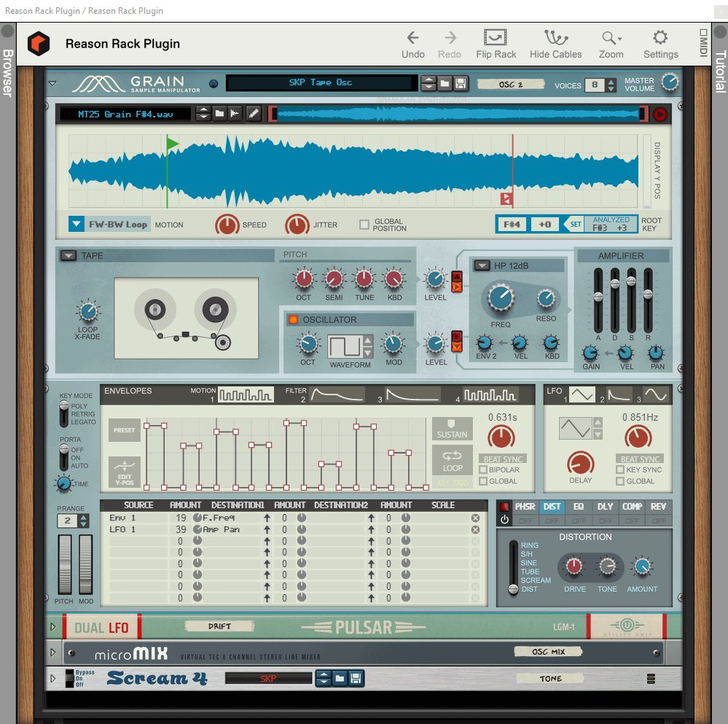Select the REV effects tab
This screenshot has width=728, height=724.
click(x=659, y=507)
